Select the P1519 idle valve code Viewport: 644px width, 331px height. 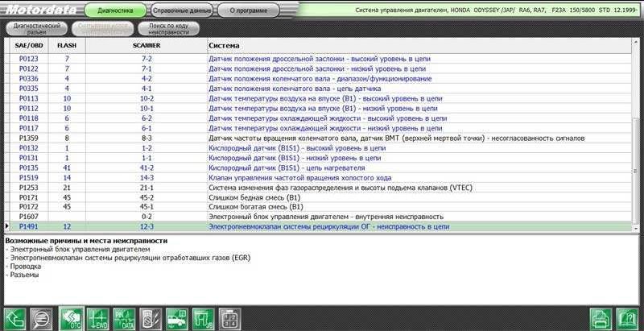tap(29, 177)
